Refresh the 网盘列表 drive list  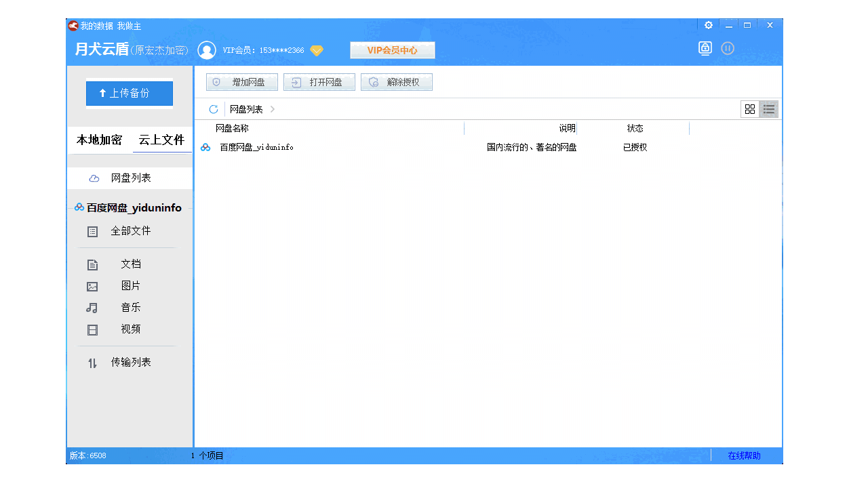tap(213, 108)
